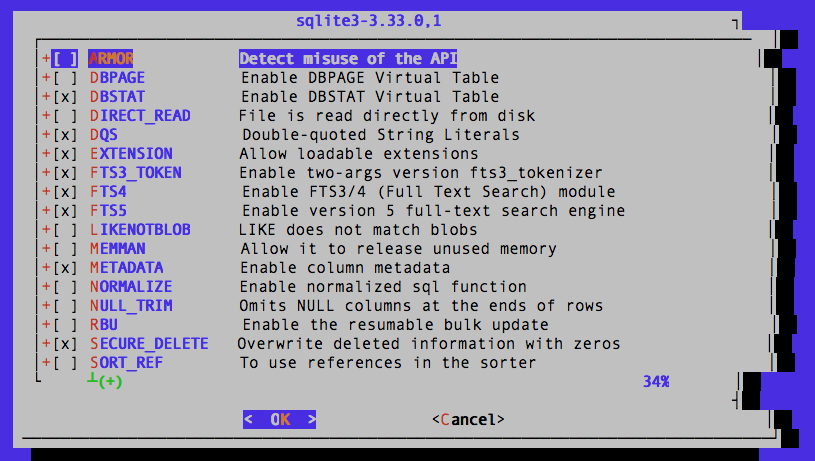The width and height of the screenshot is (815, 461).
Task: Enable the SORT_REF checkbox
Action: tap(64, 363)
